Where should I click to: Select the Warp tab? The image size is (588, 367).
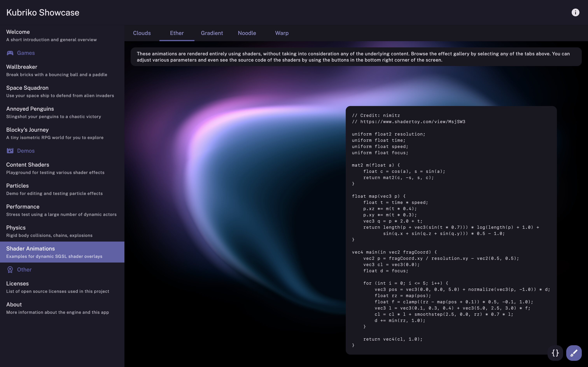[281, 33]
